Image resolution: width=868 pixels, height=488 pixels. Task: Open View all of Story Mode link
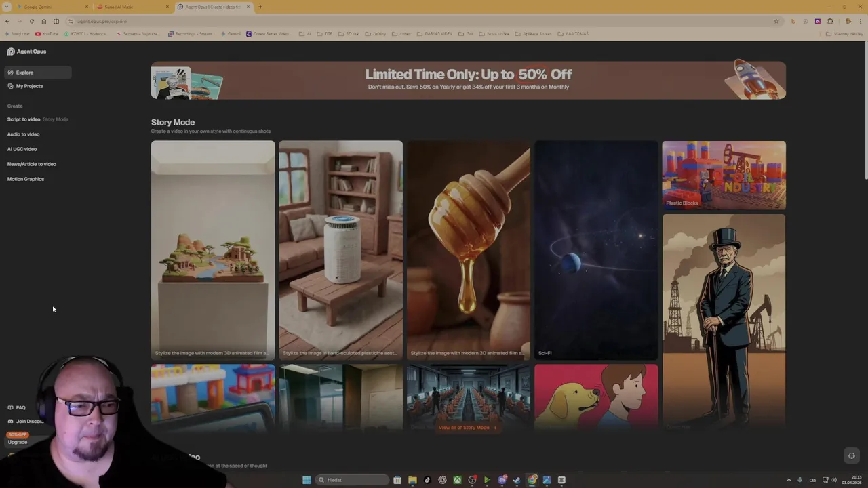[x=467, y=428]
